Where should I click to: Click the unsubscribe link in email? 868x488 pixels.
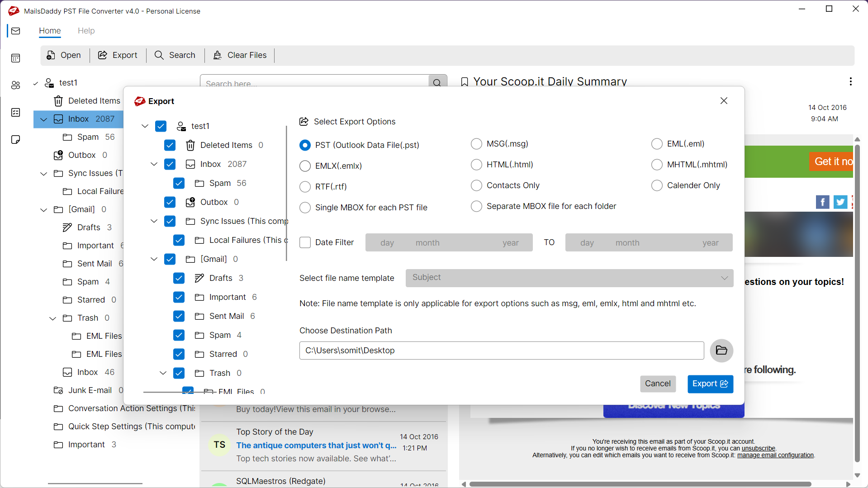click(758, 449)
